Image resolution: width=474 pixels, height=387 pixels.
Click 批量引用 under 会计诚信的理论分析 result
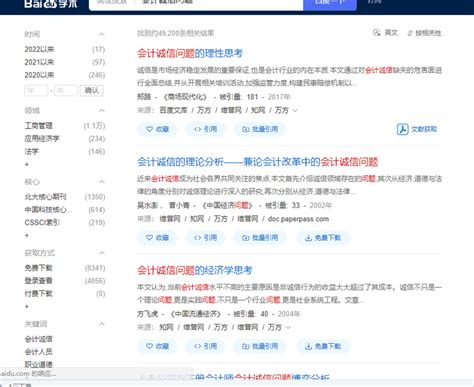click(260, 238)
